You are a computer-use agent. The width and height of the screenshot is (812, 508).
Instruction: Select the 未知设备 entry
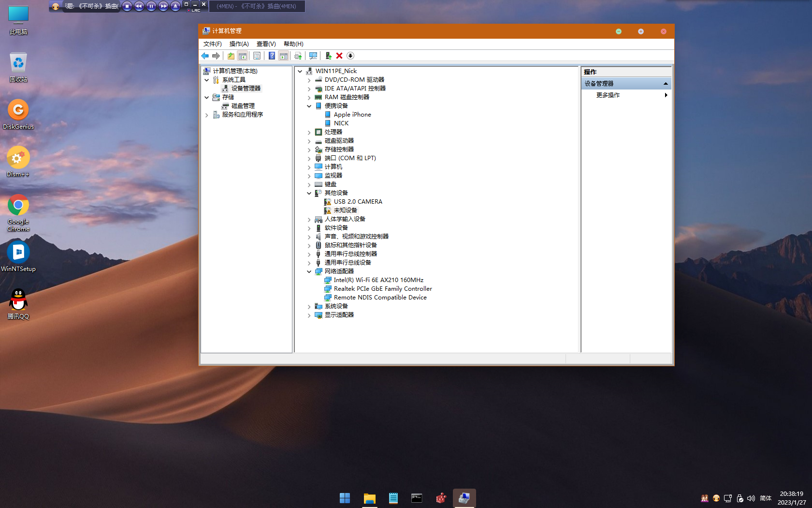click(x=345, y=210)
